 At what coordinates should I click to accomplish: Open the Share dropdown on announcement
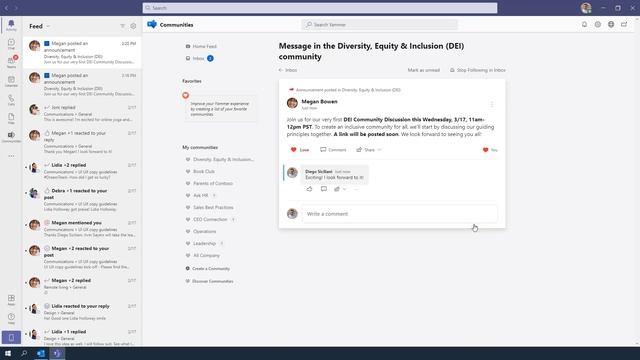point(369,150)
